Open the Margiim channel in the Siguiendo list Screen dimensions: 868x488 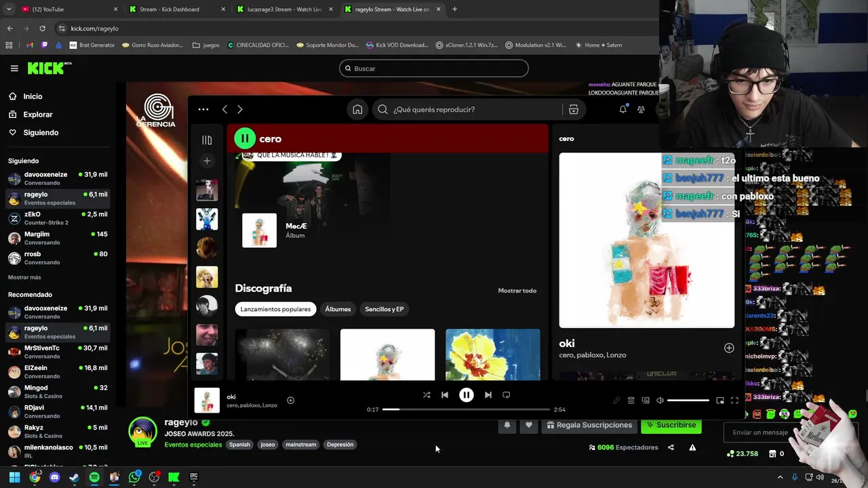pos(58,238)
